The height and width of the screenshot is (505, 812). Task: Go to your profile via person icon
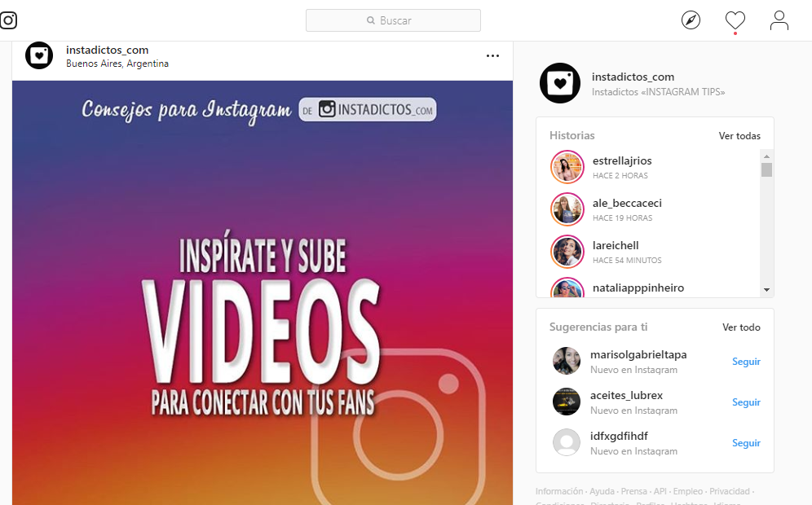point(779,20)
